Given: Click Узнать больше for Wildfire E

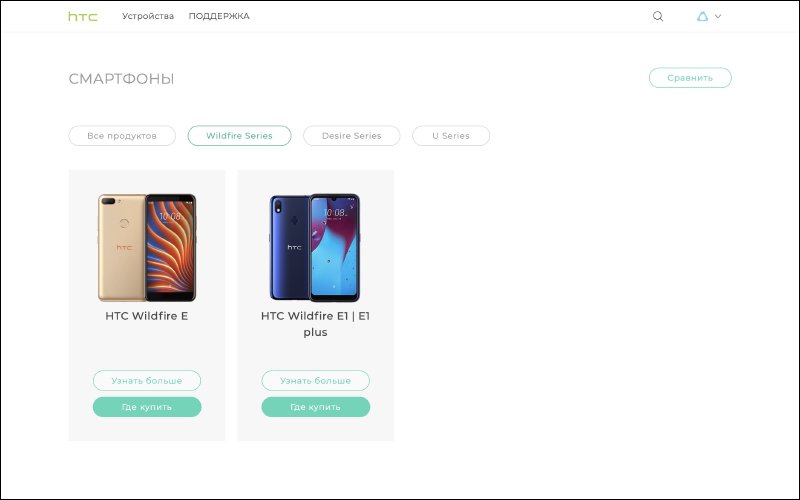Looking at the screenshot, I should click(x=147, y=381).
